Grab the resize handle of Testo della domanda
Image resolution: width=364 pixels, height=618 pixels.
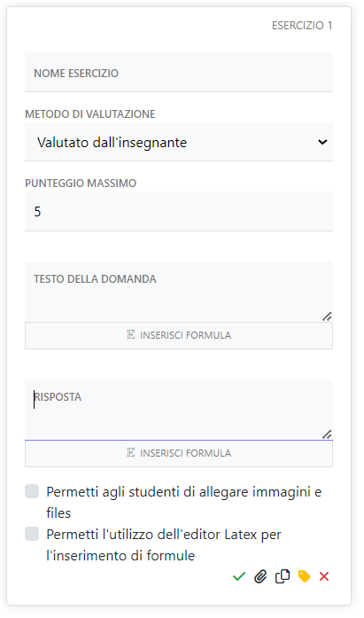pos(327,317)
